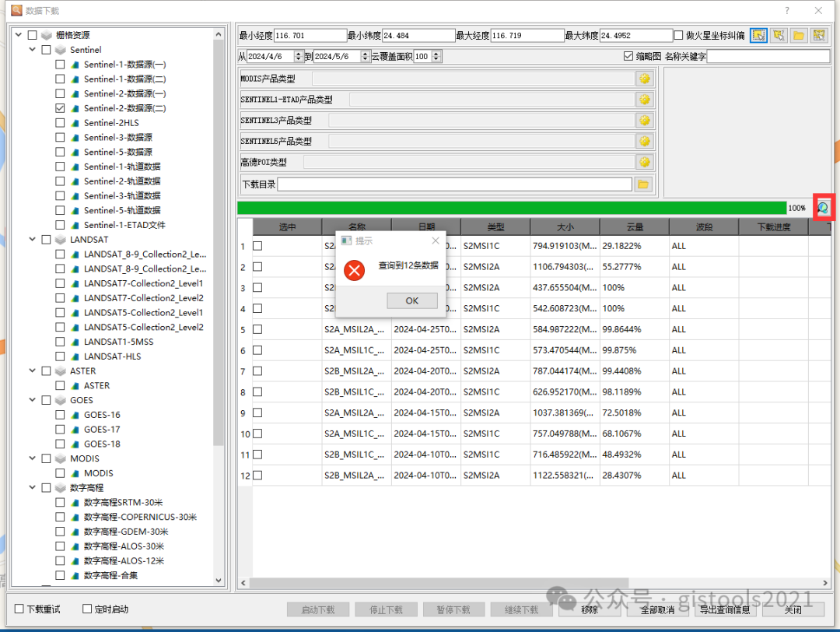Click the LANDSAT group layers icon
Viewport: 840px width, 632px height.
coord(61,240)
